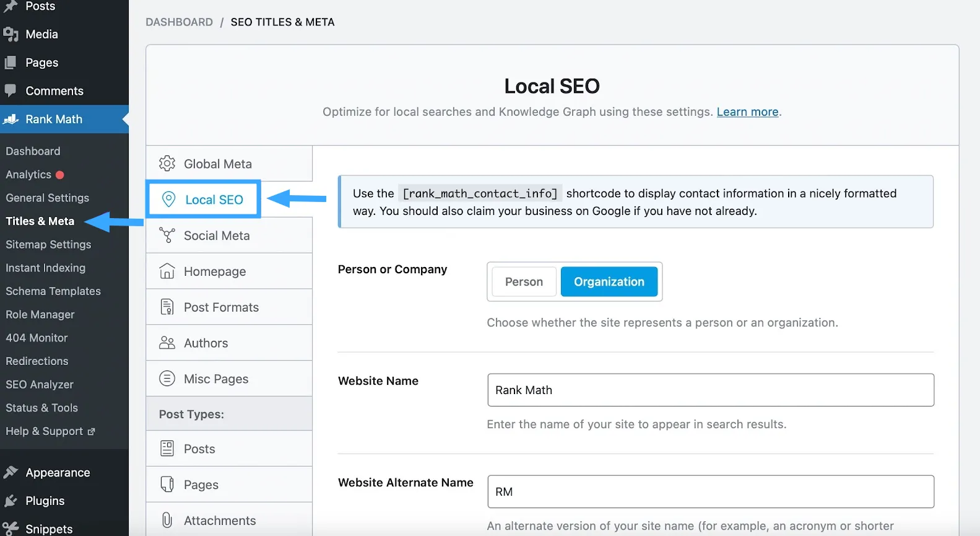
Task: Go to DASHBOARD breadcrumb
Action: click(x=179, y=22)
